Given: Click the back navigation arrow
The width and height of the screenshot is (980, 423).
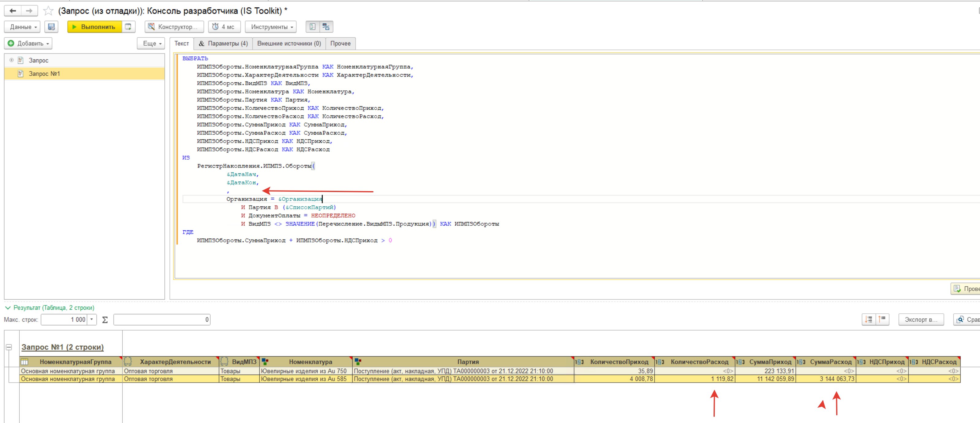Looking at the screenshot, I should click(13, 11).
